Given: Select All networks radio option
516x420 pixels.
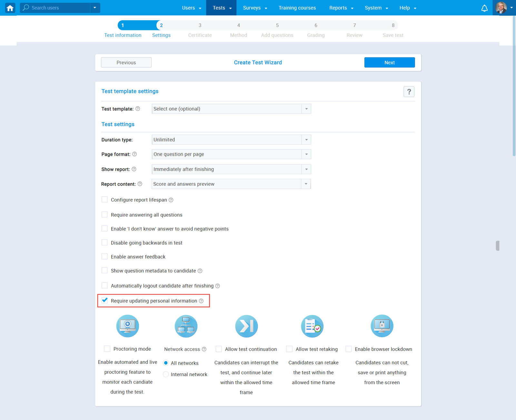Looking at the screenshot, I should tap(166, 363).
